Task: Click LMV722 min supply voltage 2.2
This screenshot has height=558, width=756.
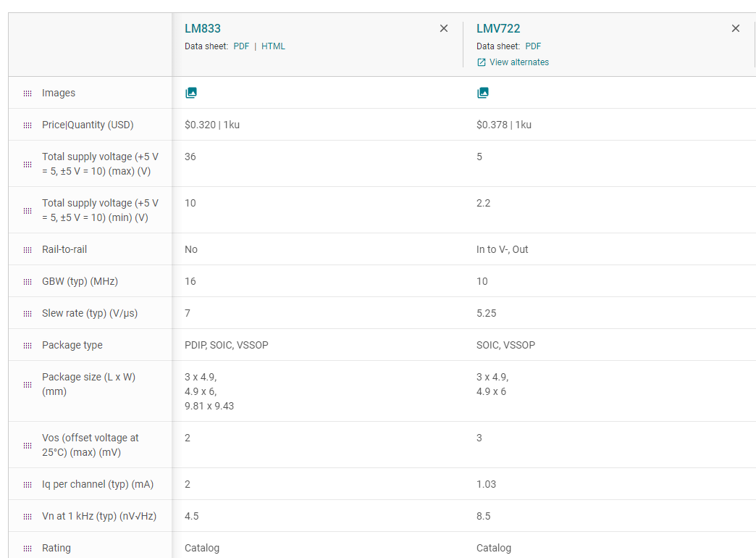Action: point(483,203)
